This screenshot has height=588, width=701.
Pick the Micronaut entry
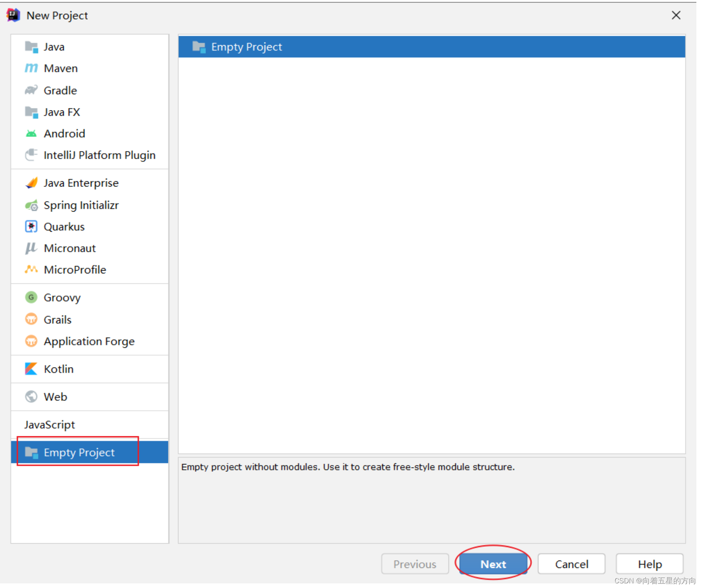pyautogui.click(x=90, y=248)
